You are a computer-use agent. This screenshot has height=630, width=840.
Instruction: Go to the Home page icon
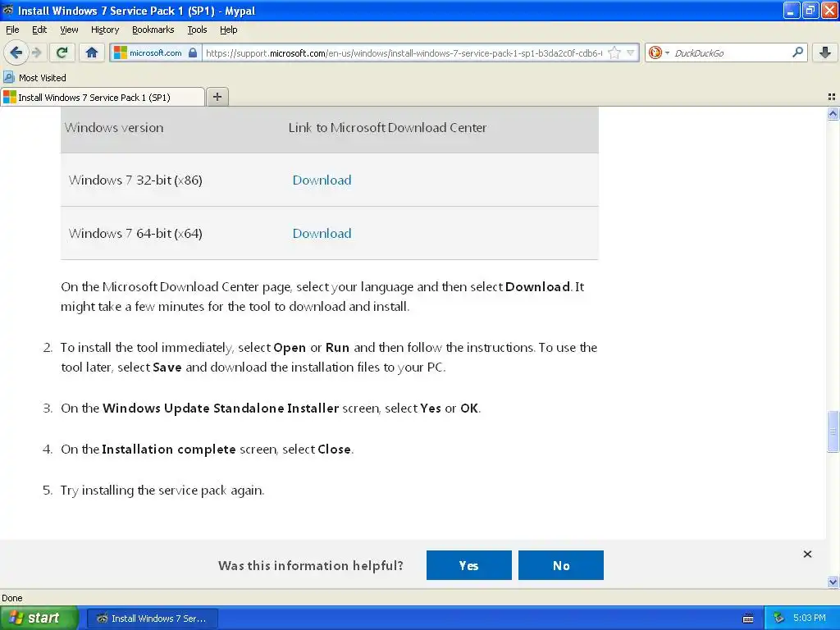(x=92, y=52)
